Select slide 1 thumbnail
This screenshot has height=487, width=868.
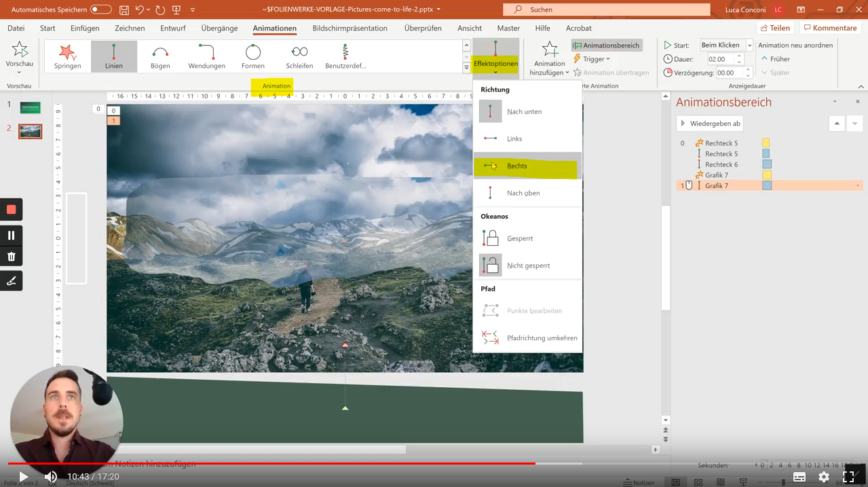click(30, 107)
